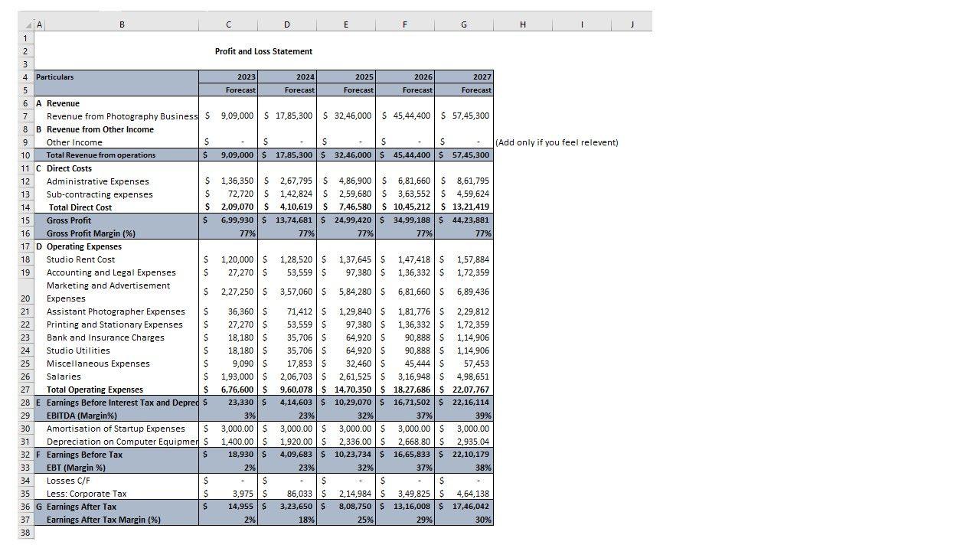Click the Gross Profit row label
Viewport: 980px width, 551px height.
[69, 220]
